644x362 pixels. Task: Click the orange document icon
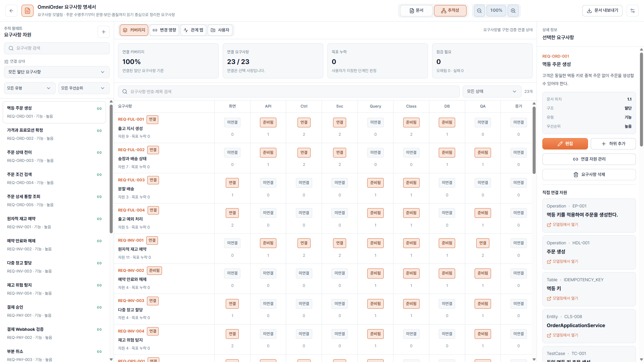(28, 11)
